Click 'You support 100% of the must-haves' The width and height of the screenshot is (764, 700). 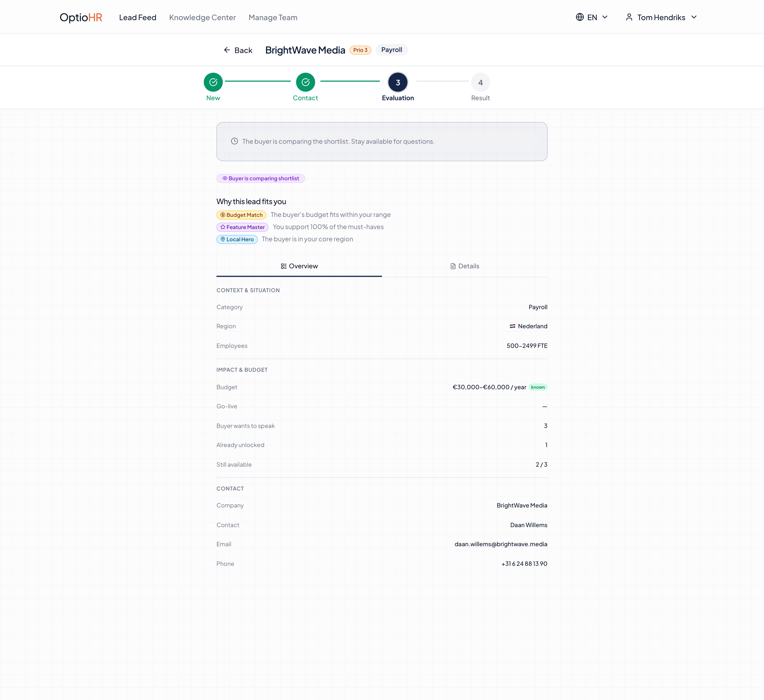[328, 227]
